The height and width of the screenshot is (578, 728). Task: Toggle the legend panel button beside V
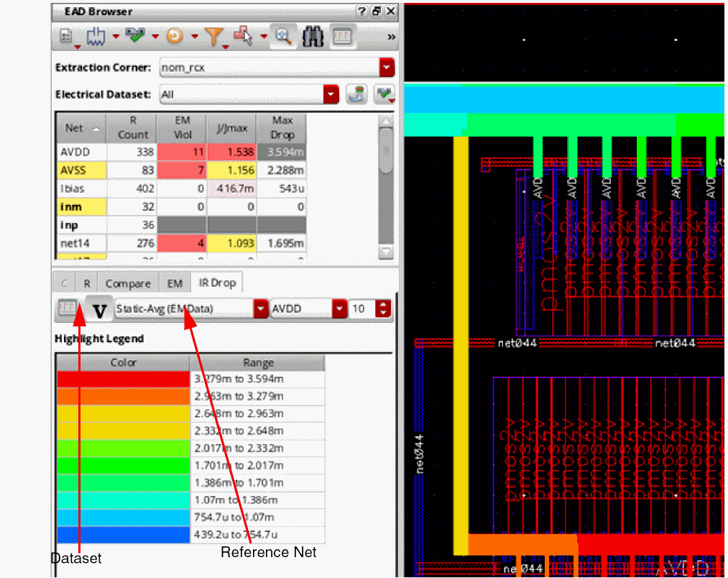pos(68,309)
